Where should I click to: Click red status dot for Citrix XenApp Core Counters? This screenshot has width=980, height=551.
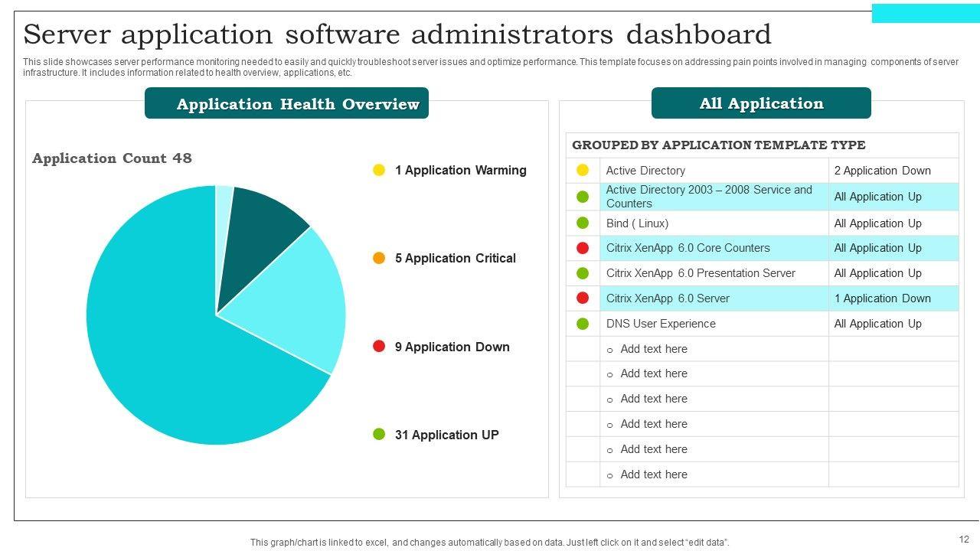[x=583, y=248]
